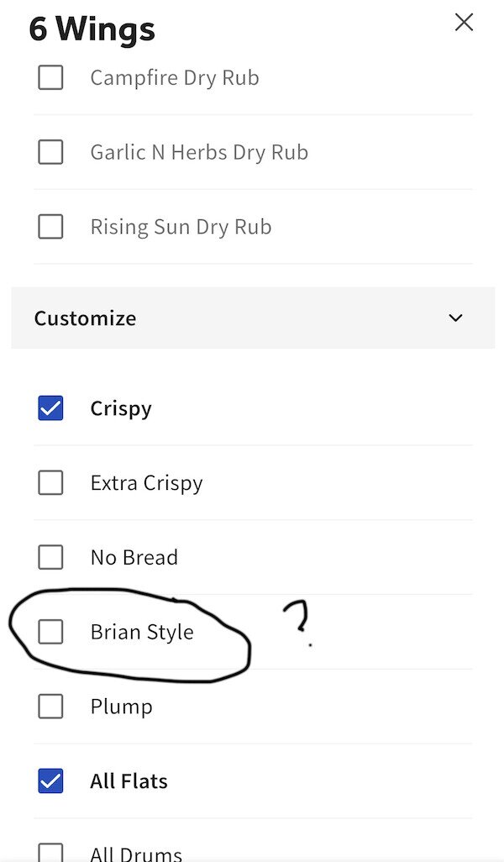Uncheck the All Flats checkbox
This screenshot has height=862, width=504.
[x=50, y=781]
